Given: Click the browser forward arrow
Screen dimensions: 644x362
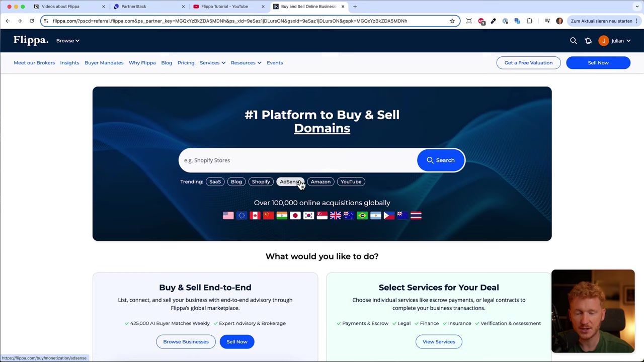Looking at the screenshot, I should 20,21.
